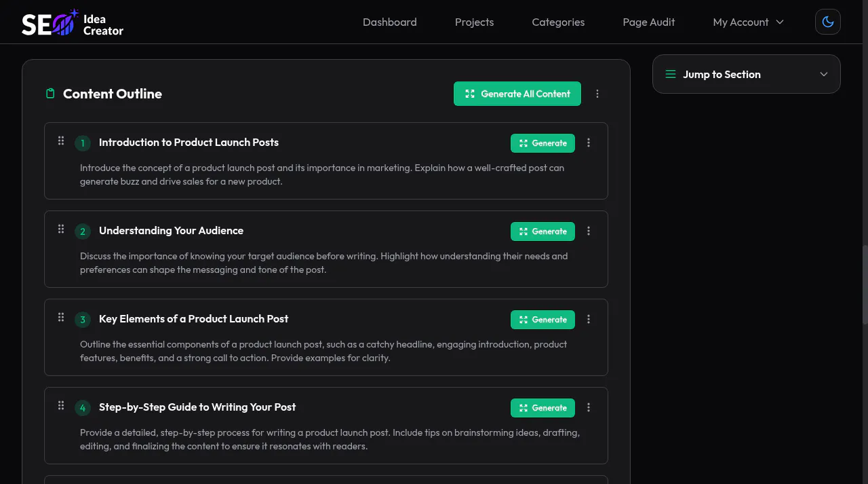Image resolution: width=868 pixels, height=484 pixels.
Task: Generate Key Elements of a Product Launch Post
Action: pyautogui.click(x=542, y=320)
